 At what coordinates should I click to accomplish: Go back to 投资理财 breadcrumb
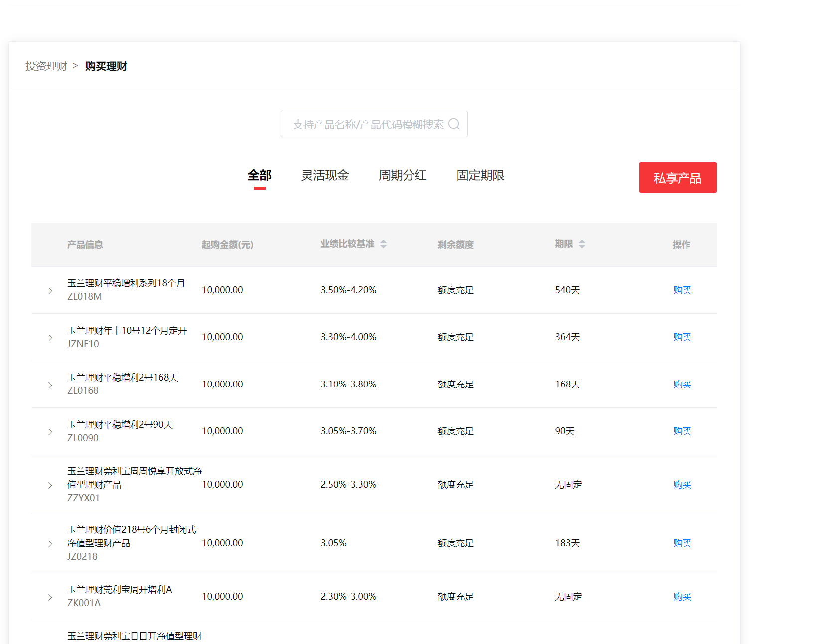coord(46,66)
